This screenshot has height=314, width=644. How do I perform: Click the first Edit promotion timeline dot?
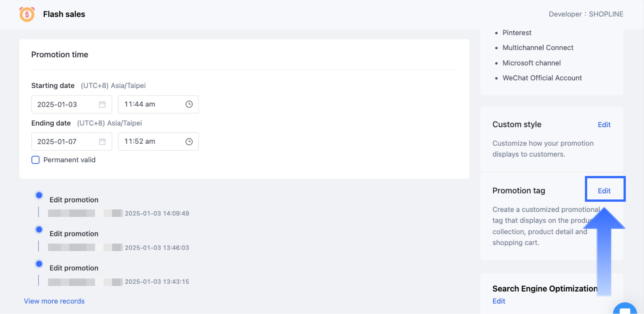39,195
